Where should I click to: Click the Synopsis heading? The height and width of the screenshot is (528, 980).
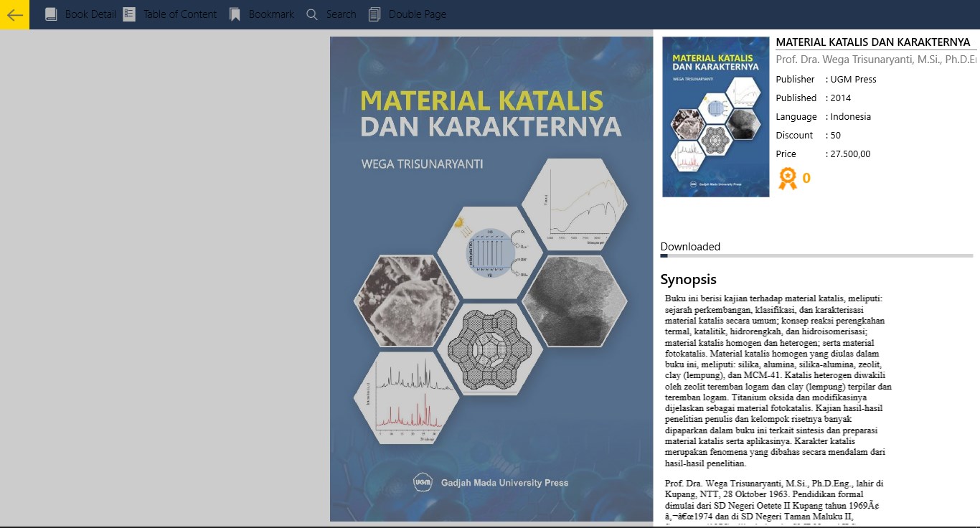689,280
